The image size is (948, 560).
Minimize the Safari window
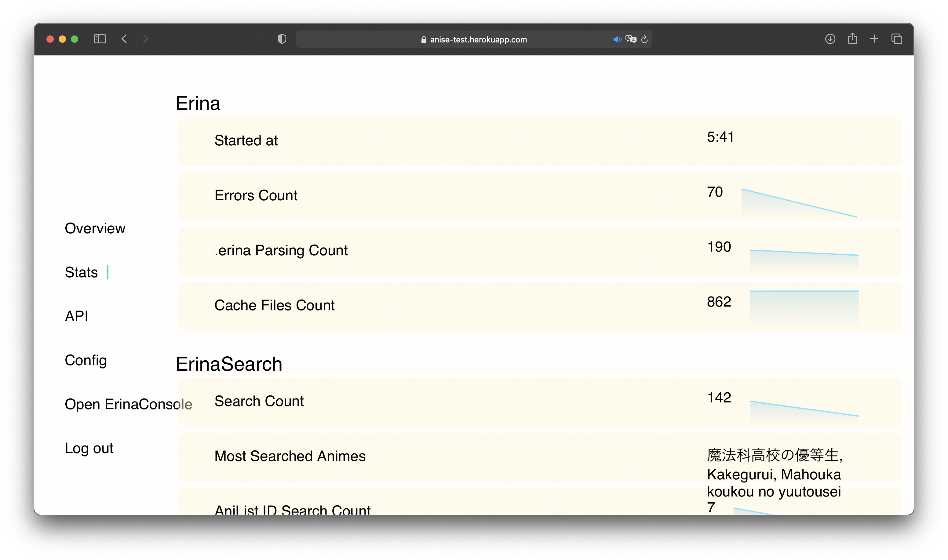62,39
